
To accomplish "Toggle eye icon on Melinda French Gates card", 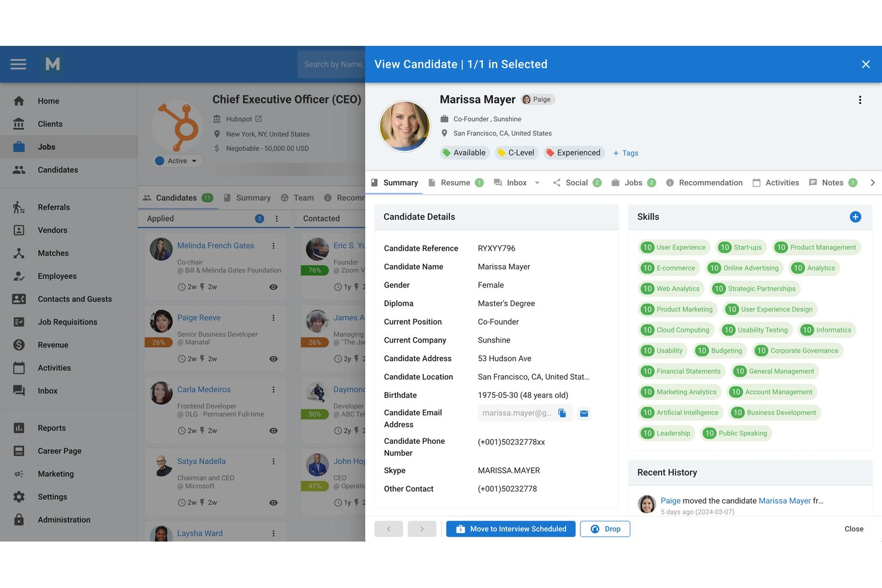I will (274, 287).
